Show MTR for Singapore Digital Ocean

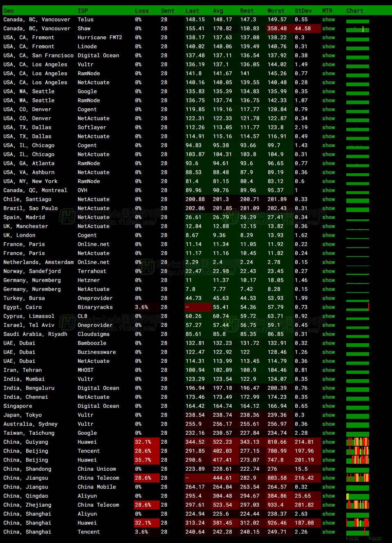[x=328, y=406]
